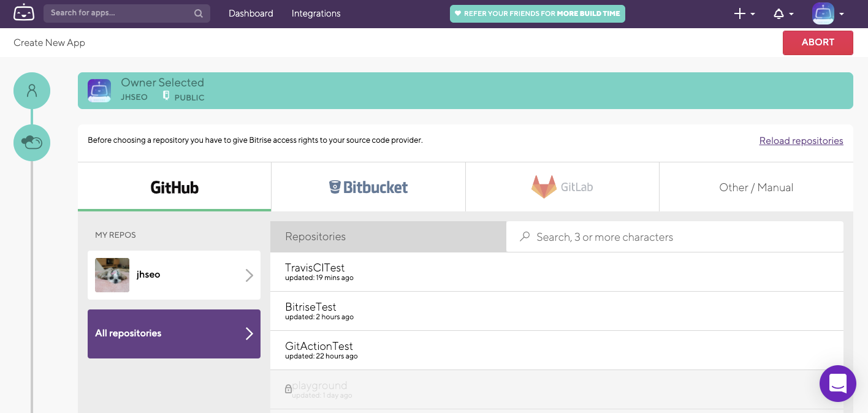
Task: Click the Repositories header
Action: (389, 237)
